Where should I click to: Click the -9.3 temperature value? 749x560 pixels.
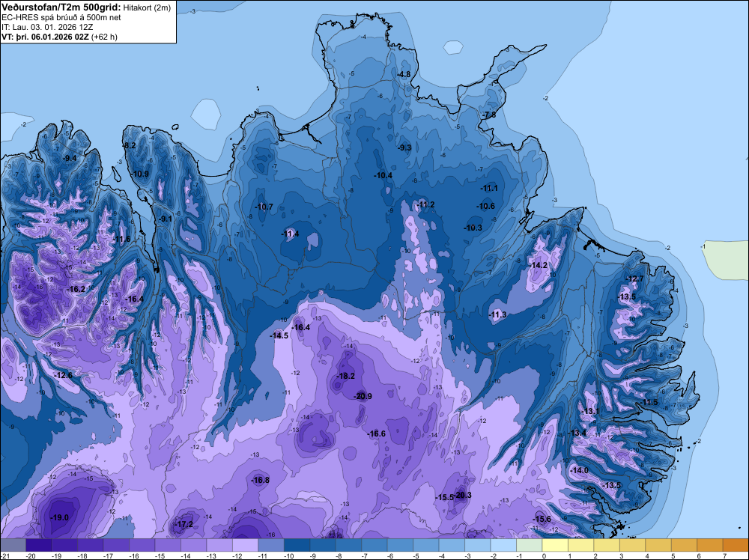[x=404, y=147]
